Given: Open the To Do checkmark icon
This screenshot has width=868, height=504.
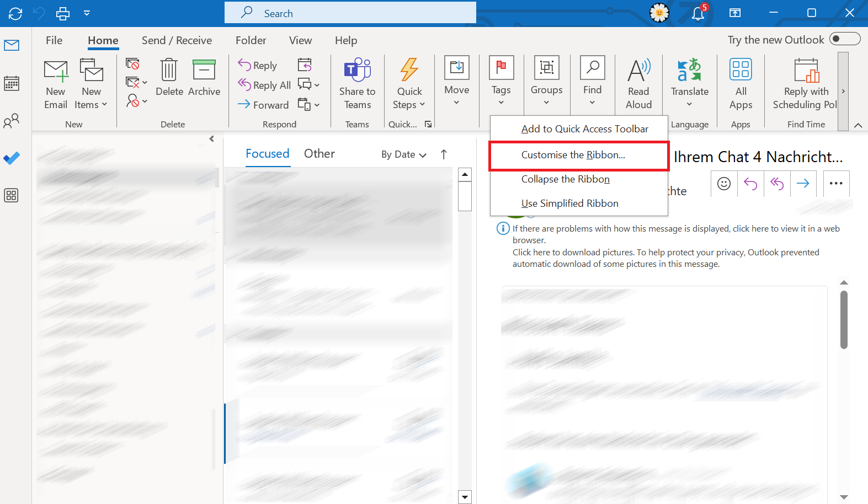Looking at the screenshot, I should (x=12, y=158).
